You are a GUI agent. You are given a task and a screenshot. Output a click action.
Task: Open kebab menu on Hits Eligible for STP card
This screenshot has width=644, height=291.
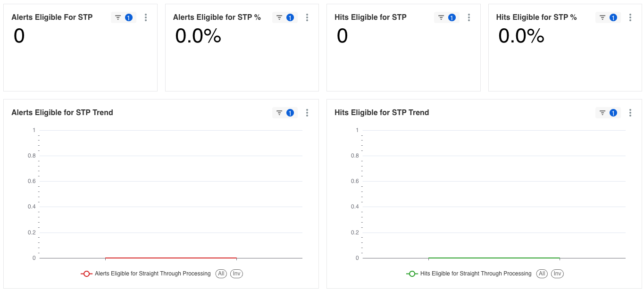(469, 17)
